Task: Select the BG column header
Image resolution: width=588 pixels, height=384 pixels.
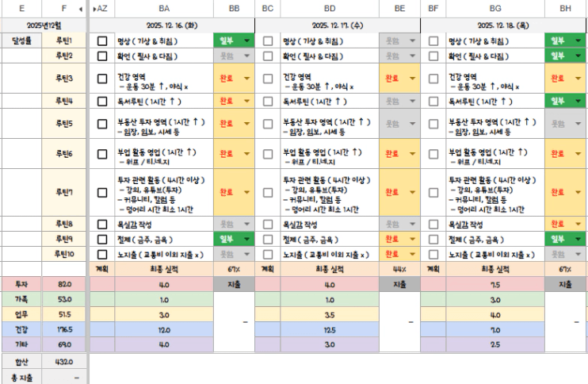Action: click(494, 7)
